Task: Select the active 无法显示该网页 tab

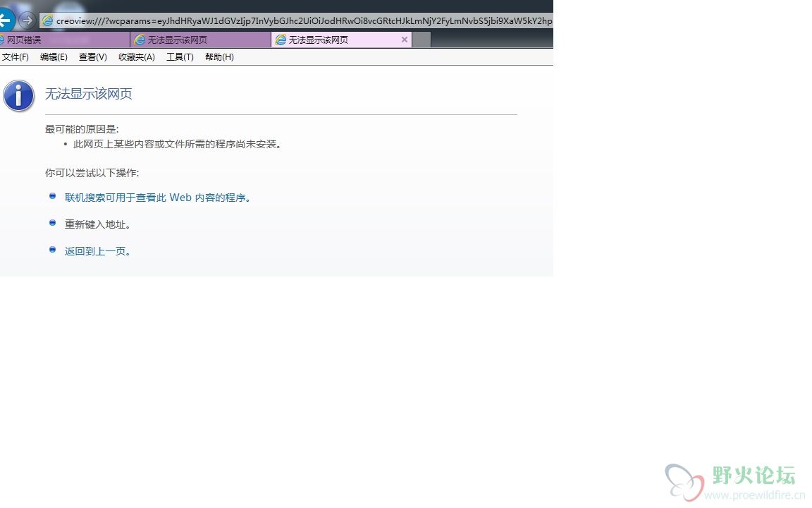Action: [x=341, y=40]
